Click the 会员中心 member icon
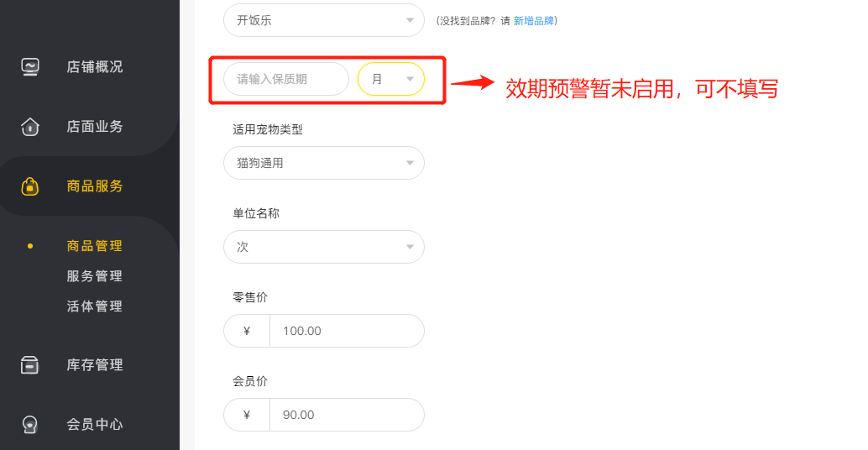Screen dimensions: 868x450 click(30, 425)
